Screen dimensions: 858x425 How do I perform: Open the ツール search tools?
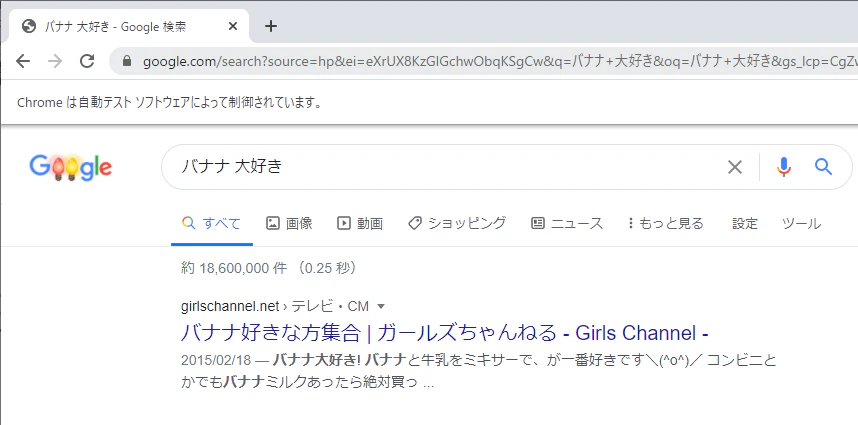pos(801,223)
